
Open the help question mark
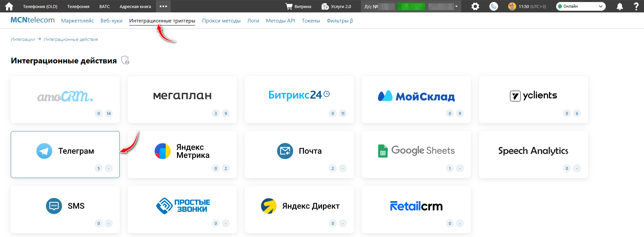point(636,6)
